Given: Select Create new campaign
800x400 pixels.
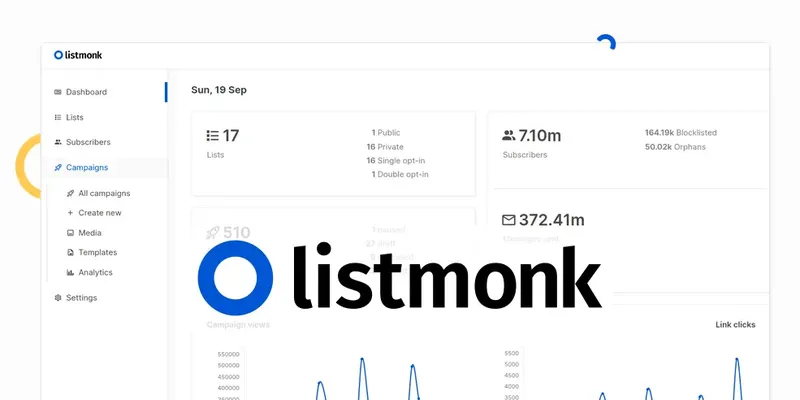Looking at the screenshot, I should pos(100,213).
